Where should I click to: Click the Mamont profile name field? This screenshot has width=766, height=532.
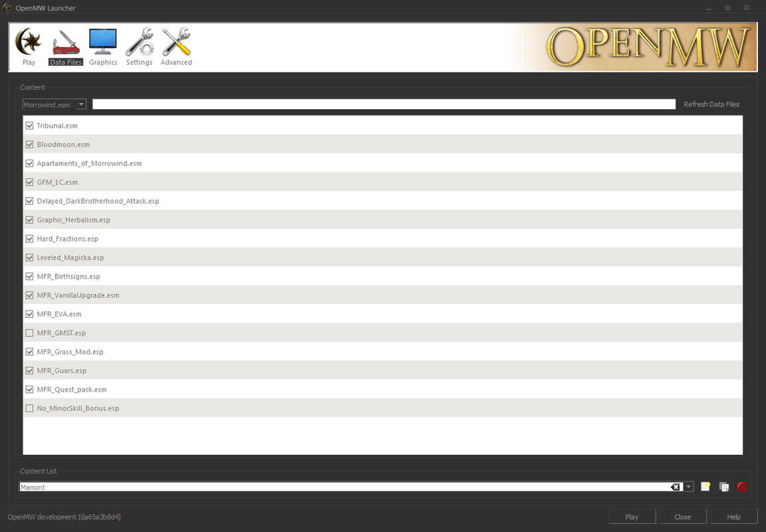point(344,487)
